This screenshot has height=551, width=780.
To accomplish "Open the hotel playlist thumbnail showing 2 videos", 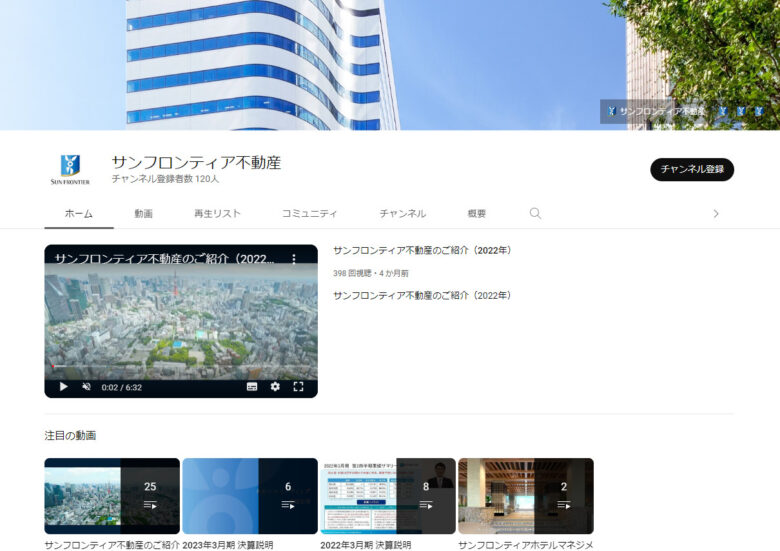I will pyautogui.click(x=526, y=496).
